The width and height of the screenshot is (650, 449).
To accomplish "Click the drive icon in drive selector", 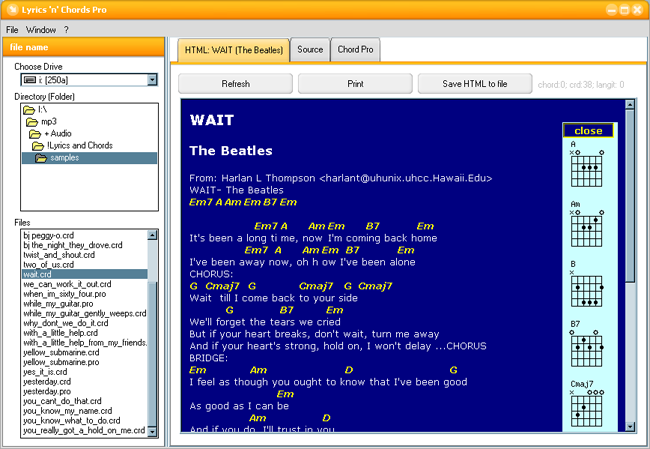I will [x=30, y=80].
